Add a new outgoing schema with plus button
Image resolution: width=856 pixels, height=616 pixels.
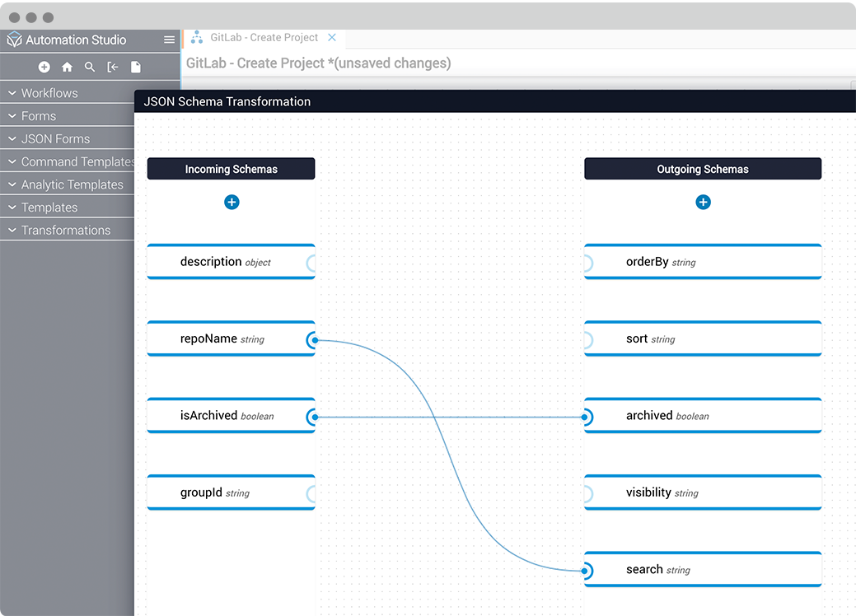pyautogui.click(x=703, y=202)
